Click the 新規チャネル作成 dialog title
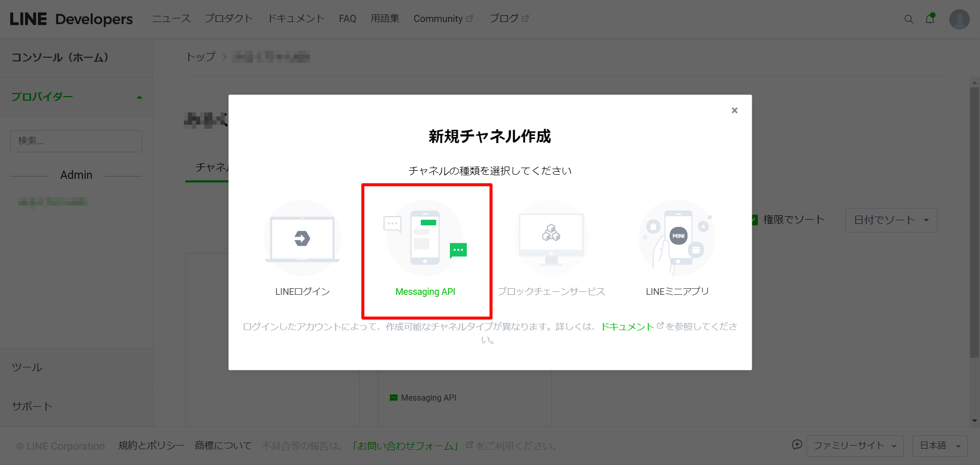 tap(490, 136)
